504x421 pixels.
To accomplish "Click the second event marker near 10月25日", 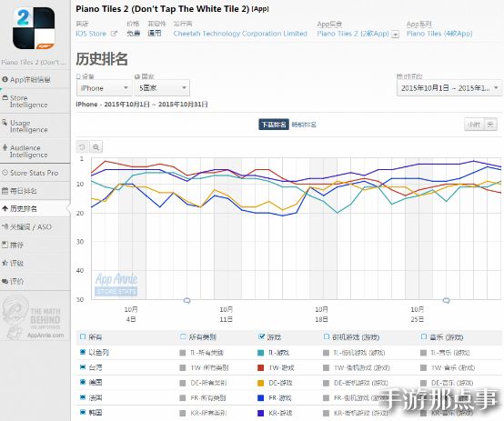I will pos(446,300).
